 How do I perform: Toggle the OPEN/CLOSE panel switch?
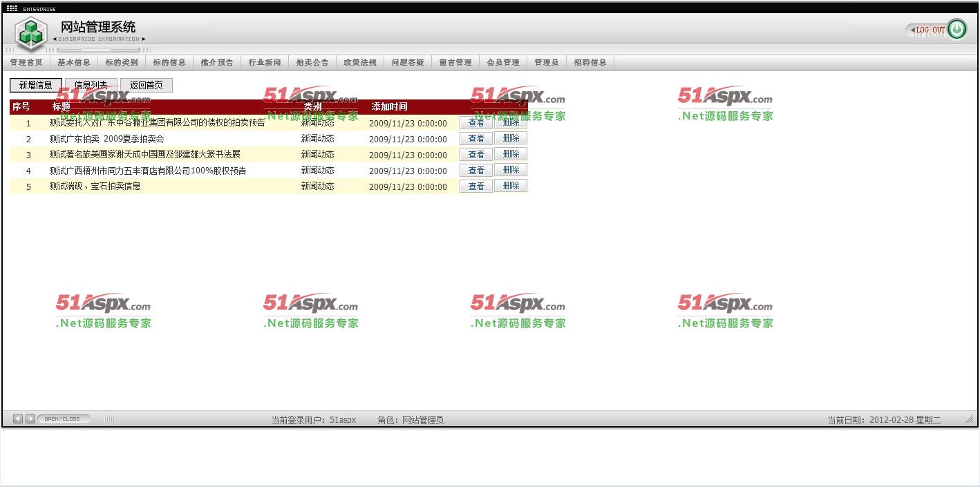pos(63,419)
